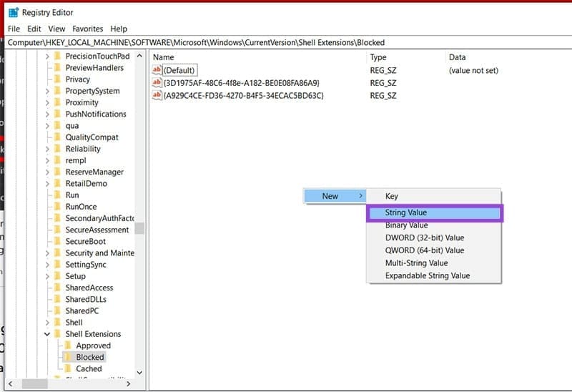572x392 pixels.
Task: Expand the Proximity key
Action: point(47,103)
